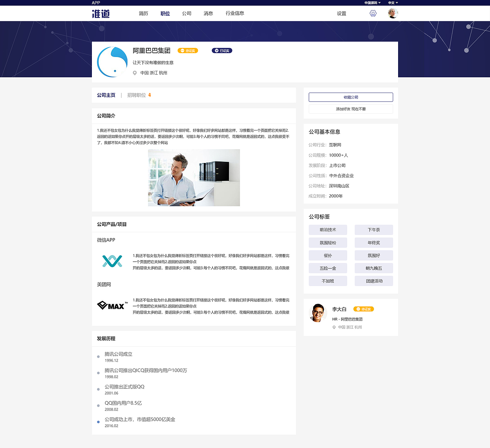Screen dimensions: 490x448
Task: Open the user avatar in header
Action: 393,13
